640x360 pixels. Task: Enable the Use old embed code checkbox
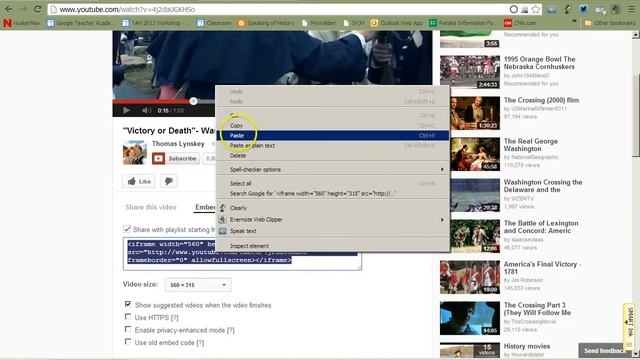point(128,342)
